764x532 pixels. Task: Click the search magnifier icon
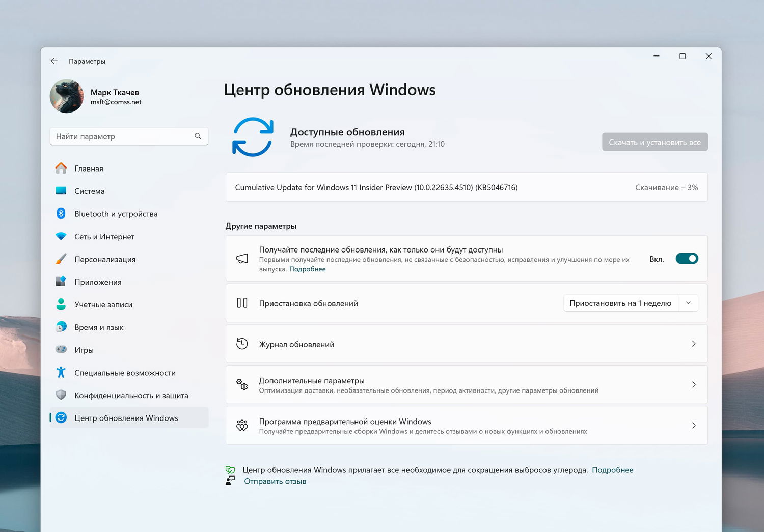pos(198,136)
